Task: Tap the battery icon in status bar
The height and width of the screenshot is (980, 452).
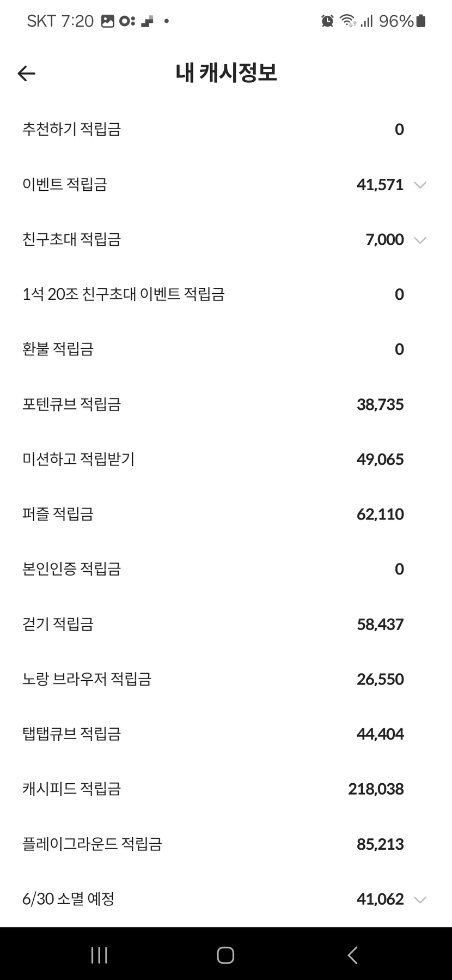Action: pos(420,21)
